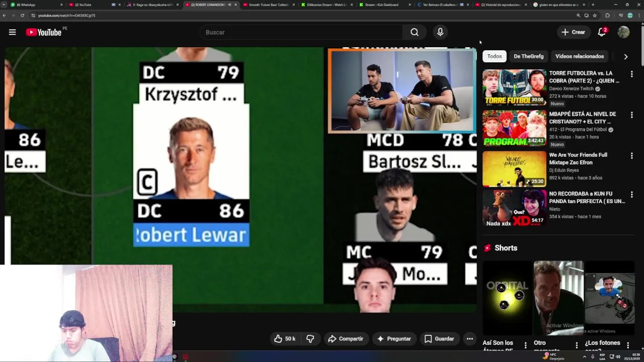Show hidden system tray icons
The image size is (644, 362).
585,356
